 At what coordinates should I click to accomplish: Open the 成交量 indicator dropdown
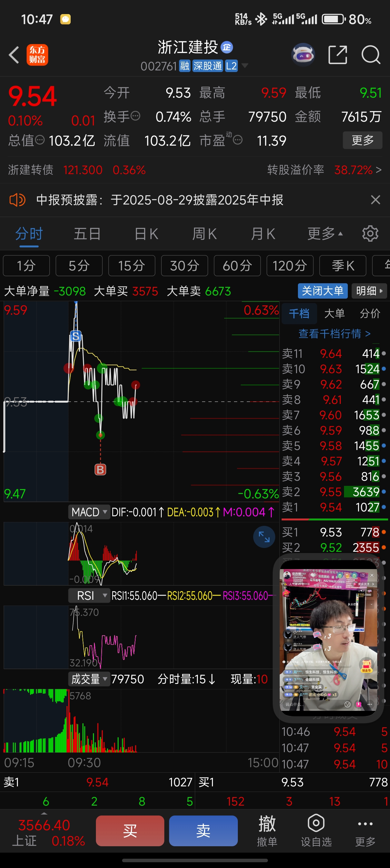pyautogui.click(x=89, y=679)
